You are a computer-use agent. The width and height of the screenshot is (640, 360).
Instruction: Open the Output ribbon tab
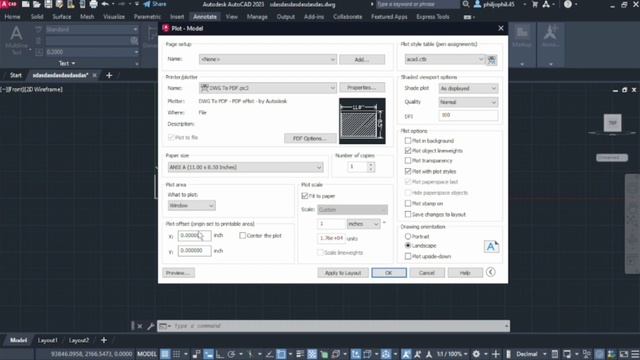(x=286, y=17)
